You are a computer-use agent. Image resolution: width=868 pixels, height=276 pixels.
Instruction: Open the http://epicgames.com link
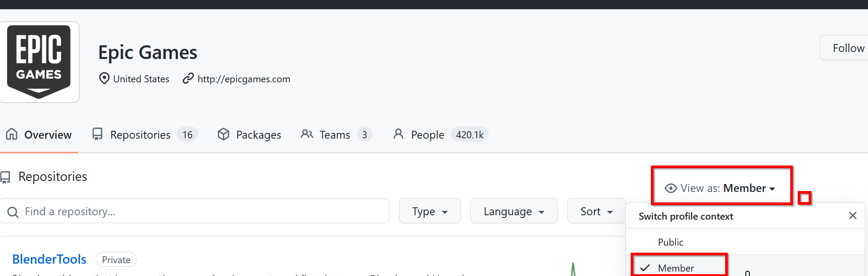click(x=244, y=79)
